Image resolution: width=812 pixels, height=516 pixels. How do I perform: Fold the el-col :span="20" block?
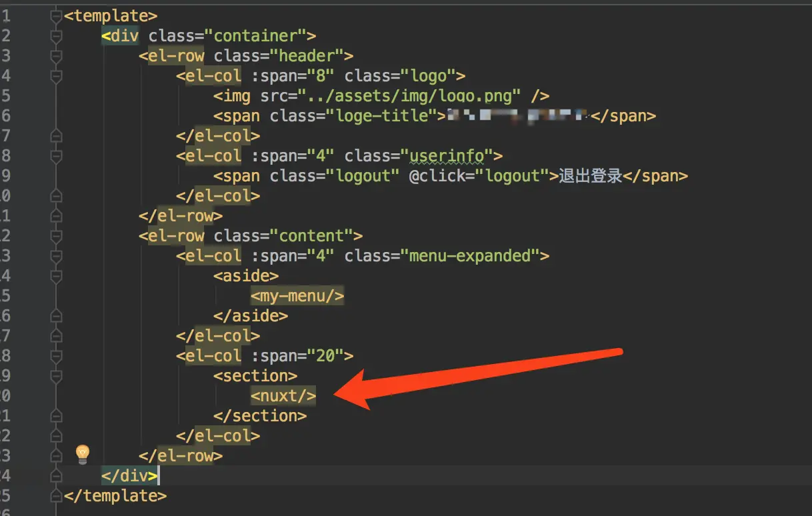click(x=56, y=356)
